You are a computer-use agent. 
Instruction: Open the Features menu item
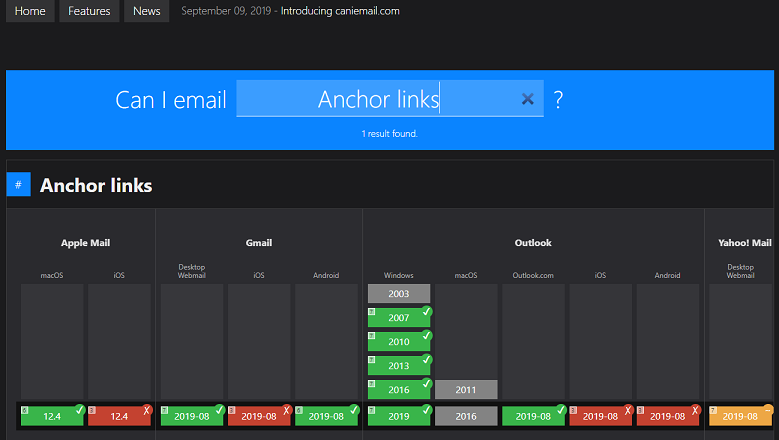[89, 11]
